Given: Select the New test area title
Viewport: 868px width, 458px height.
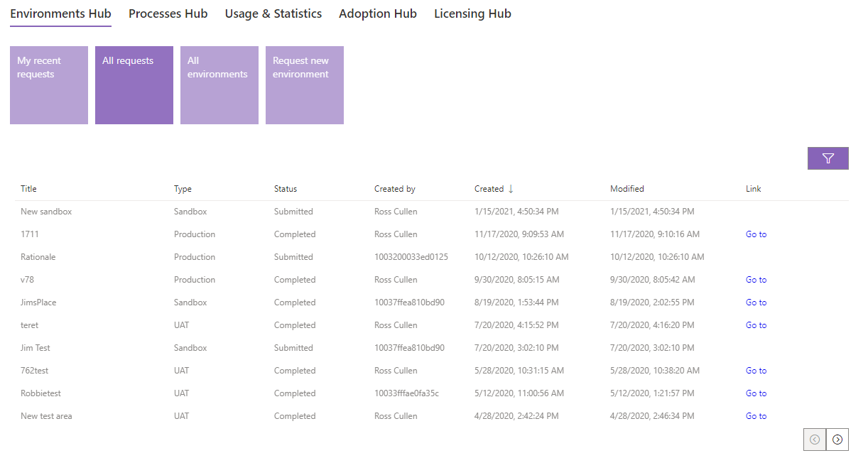Looking at the screenshot, I should pyautogui.click(x=46, y=416).
